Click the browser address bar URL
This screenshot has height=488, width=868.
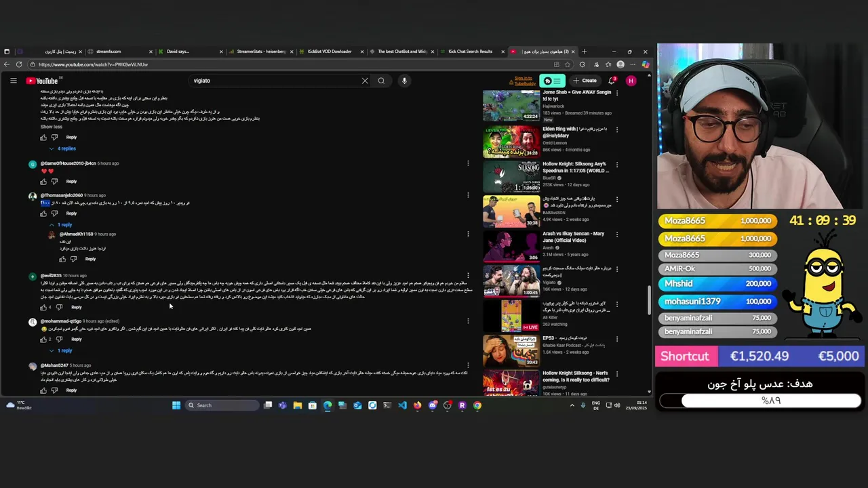(93, 64)
